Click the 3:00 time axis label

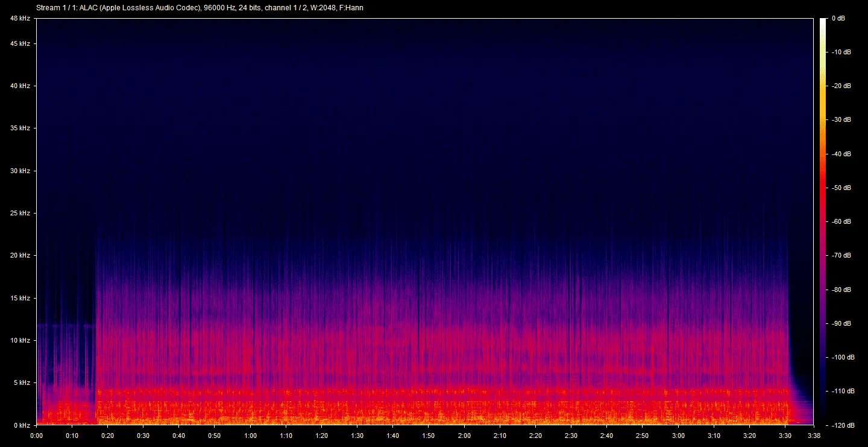click(x=678, y=436)
